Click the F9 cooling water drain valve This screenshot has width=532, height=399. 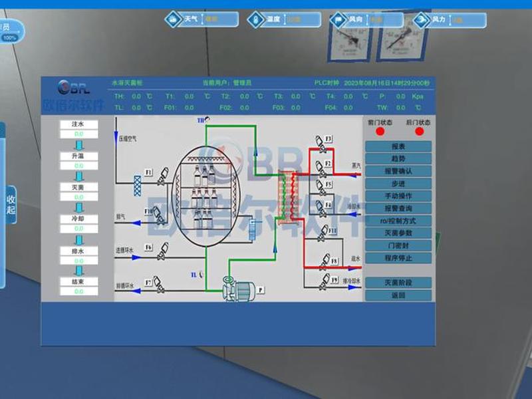pos(325,281)
